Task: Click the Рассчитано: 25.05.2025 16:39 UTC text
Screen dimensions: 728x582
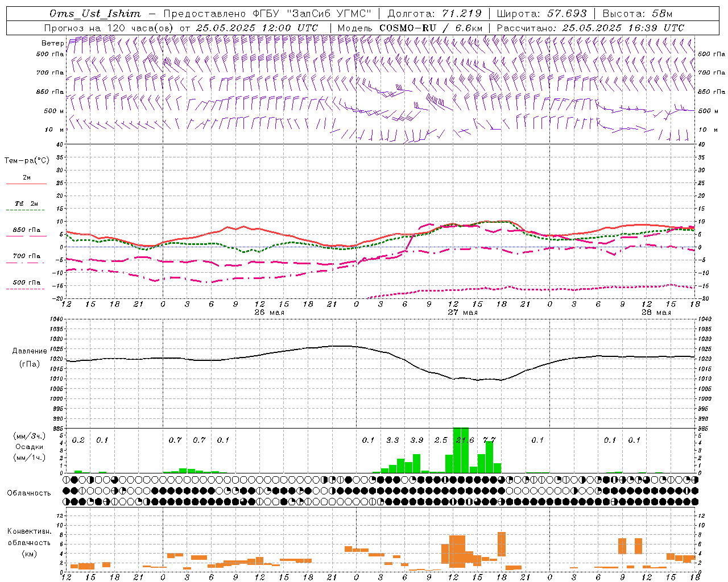Action: [590, 28]
